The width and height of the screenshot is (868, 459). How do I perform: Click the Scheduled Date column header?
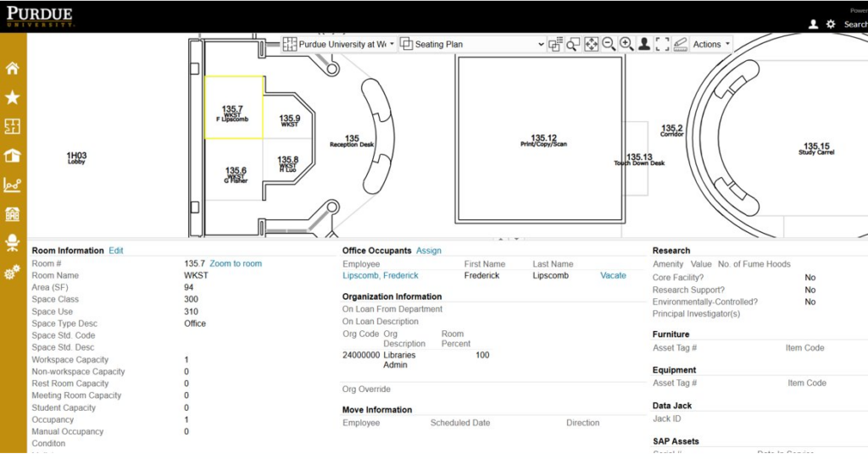[460, 423]
